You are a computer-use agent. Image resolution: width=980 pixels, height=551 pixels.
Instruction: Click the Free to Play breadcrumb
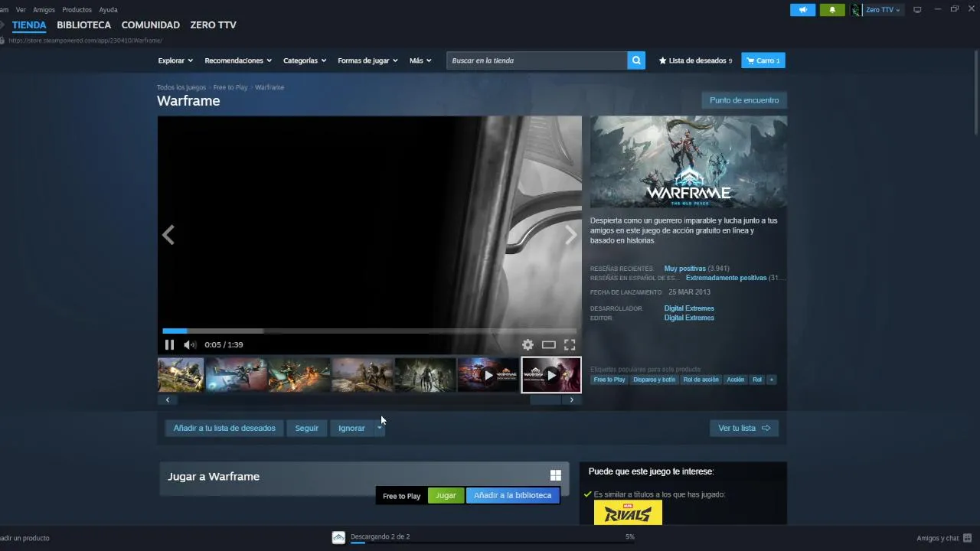[x=230, y=87]
